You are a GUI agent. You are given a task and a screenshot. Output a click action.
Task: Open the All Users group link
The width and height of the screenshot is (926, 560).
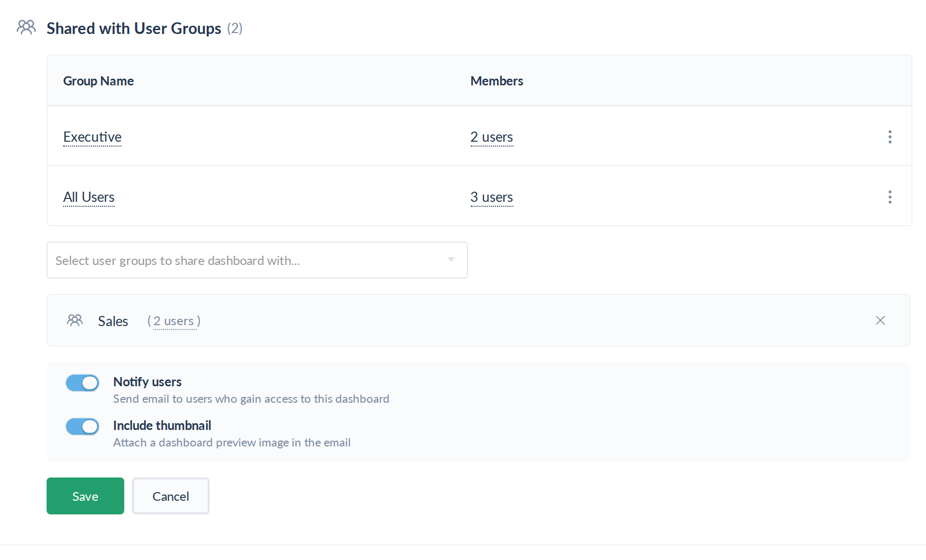[89, 198]
